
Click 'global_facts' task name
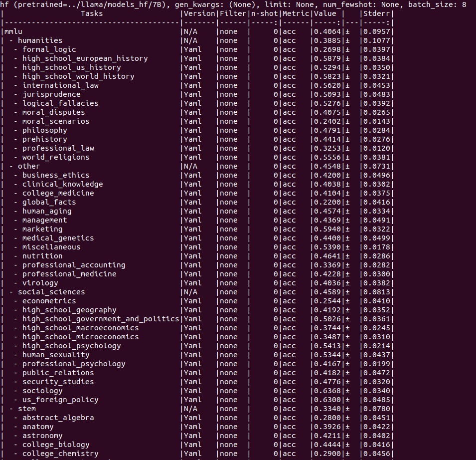tap(49, 203)
